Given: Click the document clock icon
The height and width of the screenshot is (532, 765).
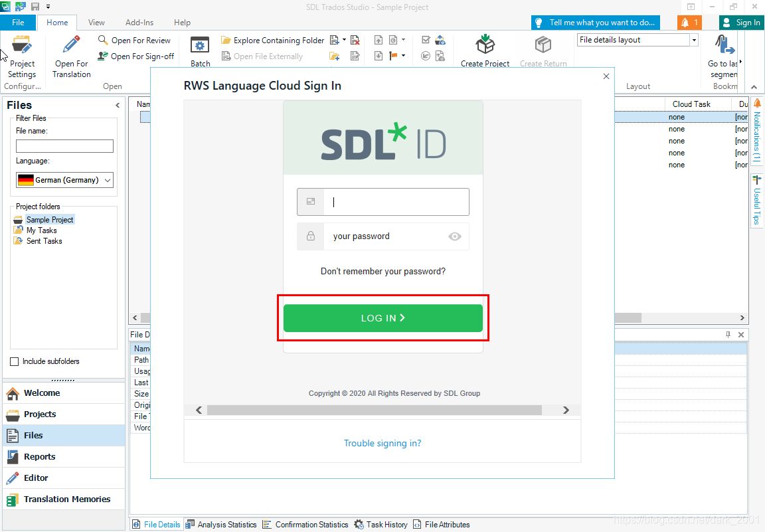Looking at the screenshot, I should (x=393, y=40).
